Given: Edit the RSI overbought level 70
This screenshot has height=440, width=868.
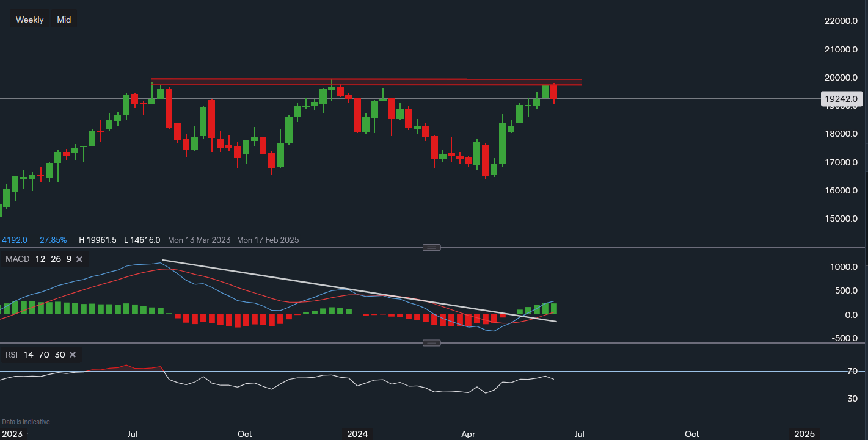Looking at the screenshot, I should point(44,355).
